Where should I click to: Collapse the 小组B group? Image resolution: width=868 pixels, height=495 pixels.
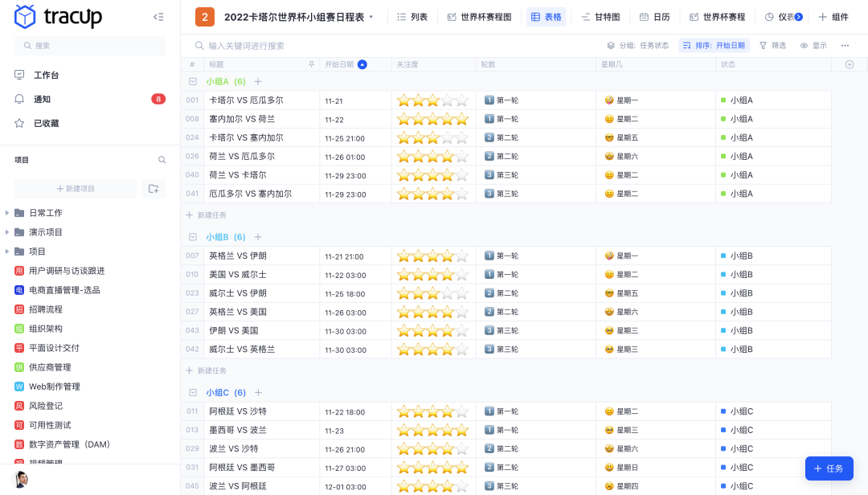(193, 237)
